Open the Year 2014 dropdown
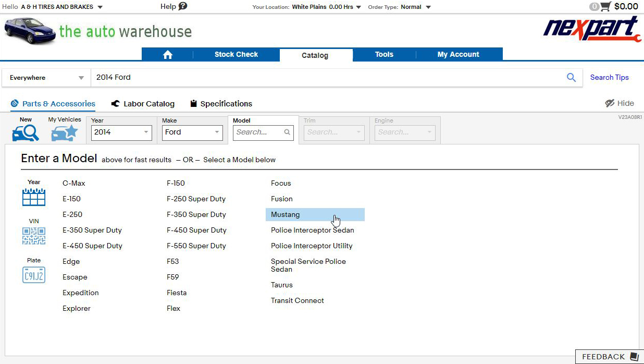This screenshot has height=364, width=644. (121, 132)
